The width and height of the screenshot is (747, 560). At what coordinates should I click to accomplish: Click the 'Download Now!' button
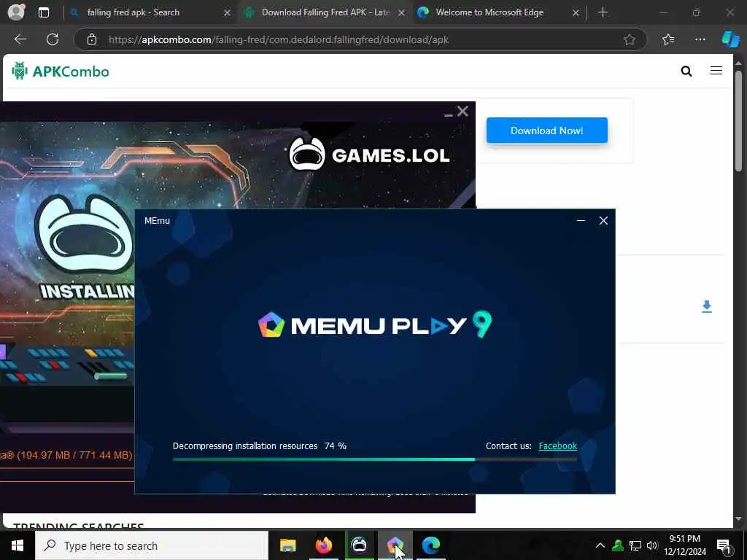(x=547, y=131)
